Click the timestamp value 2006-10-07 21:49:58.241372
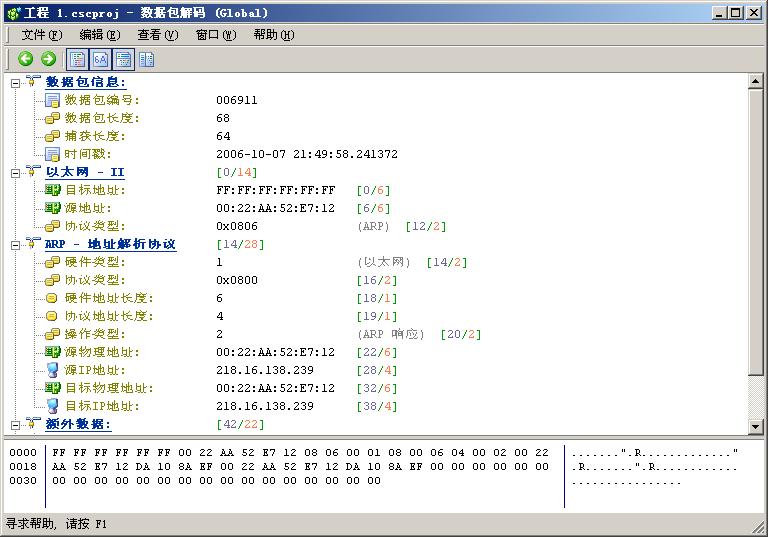This screenshot has width=768, height=537. (x=307, y=154)
